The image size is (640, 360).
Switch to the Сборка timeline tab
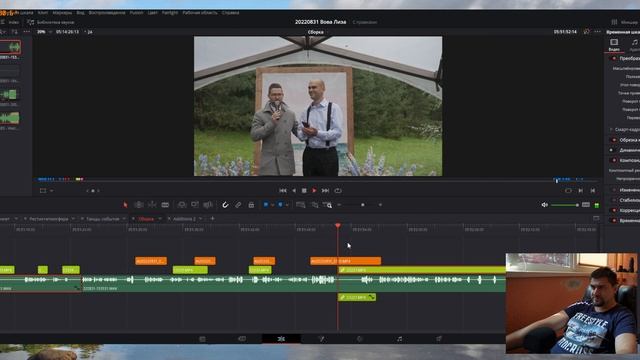[x=146, y=219]
